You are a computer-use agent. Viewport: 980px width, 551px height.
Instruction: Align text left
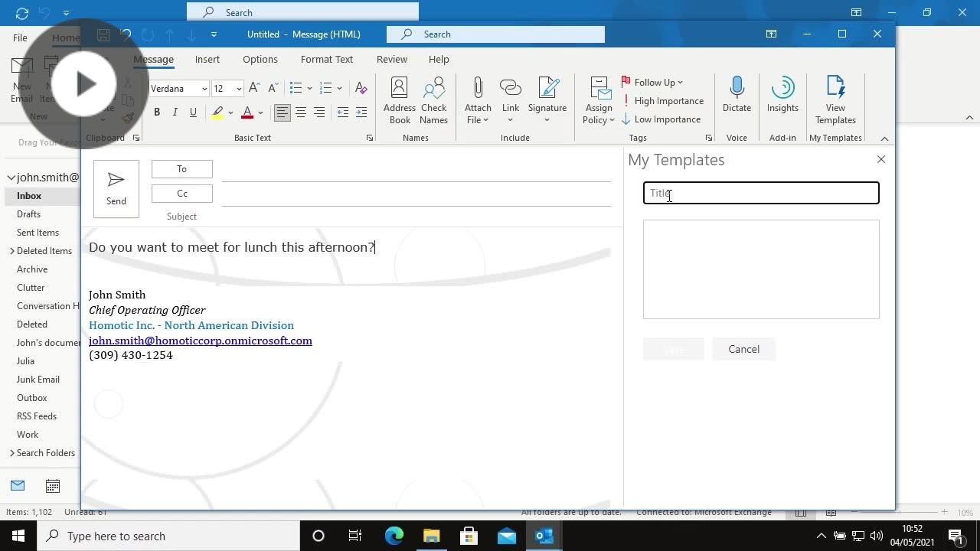pyautogui.click(x=283, y=112)
